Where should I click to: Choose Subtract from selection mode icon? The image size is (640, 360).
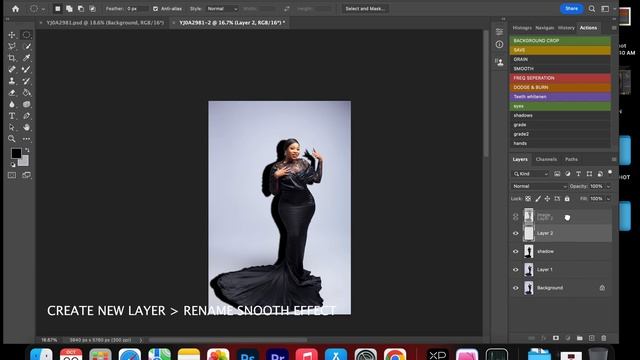(81, 9)
